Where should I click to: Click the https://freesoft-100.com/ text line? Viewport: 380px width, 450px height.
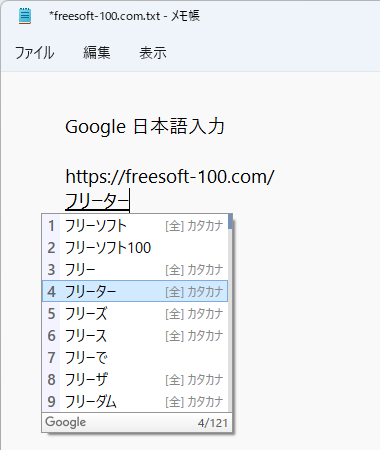coord(170,176)
